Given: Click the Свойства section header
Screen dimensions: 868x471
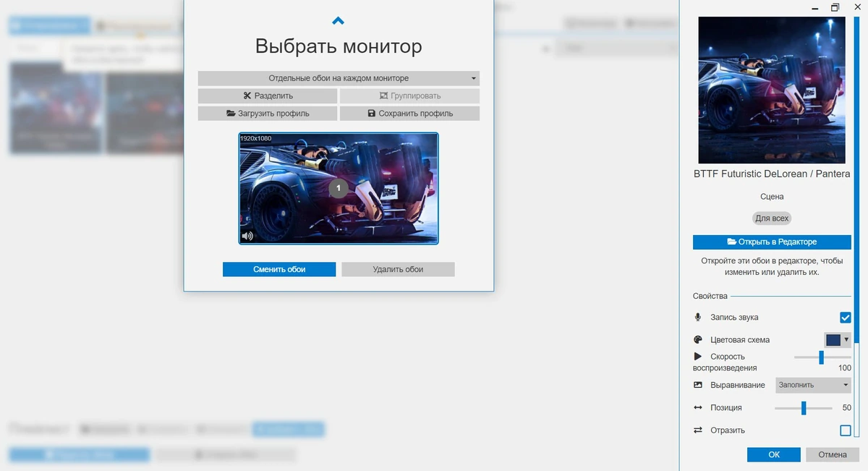Looking at the screenshot, I should point(710,296).
